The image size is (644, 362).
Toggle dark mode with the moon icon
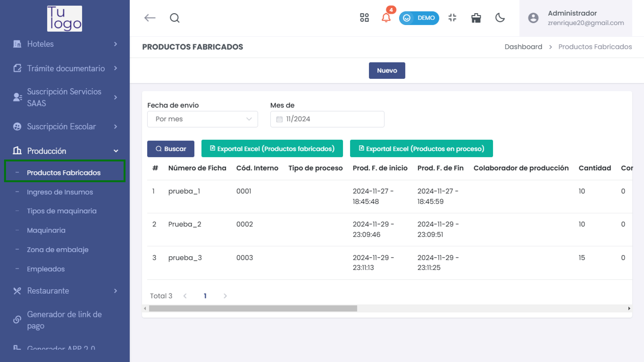coord(500,18)
